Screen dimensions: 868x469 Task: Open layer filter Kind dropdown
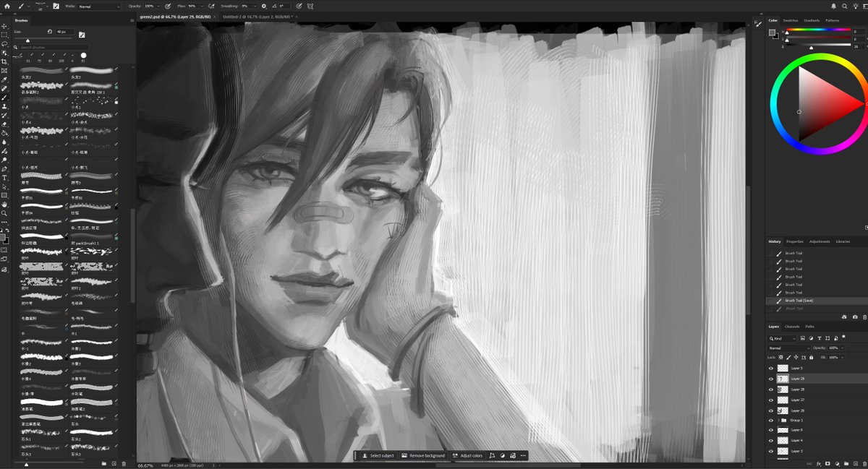pyautogui.click(x=782, y=338)
